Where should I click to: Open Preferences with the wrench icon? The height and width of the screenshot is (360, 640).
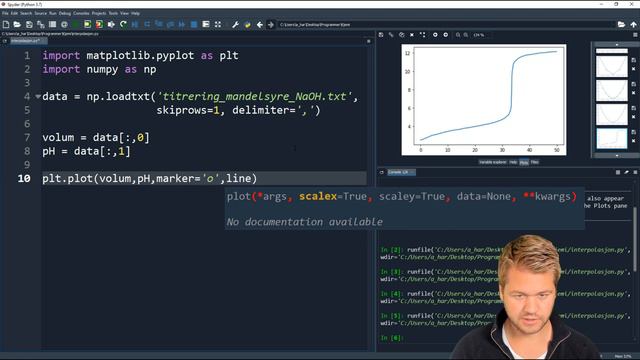pyautogui.click(x=236, y=25)
